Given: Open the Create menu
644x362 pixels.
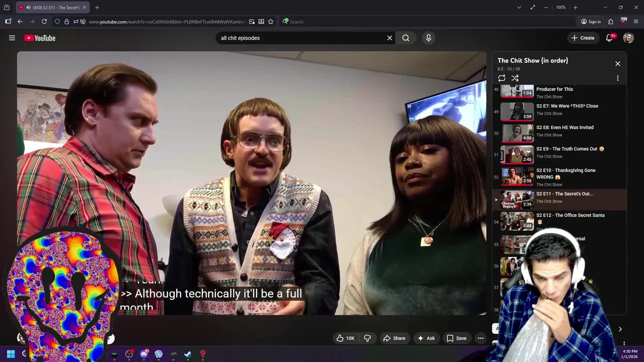Looking at the screenshot, I should (583, 38).
